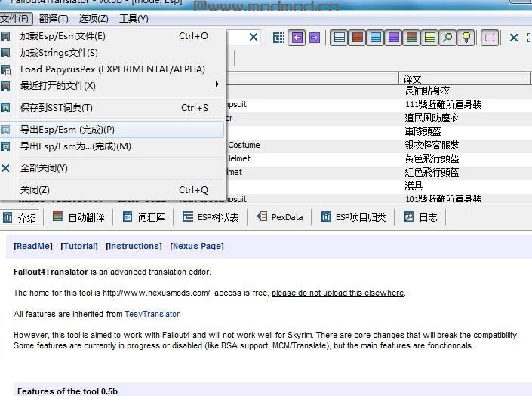532x396 pixels.
Task: Open the Nexus Page link
Action: pos(197,246)
